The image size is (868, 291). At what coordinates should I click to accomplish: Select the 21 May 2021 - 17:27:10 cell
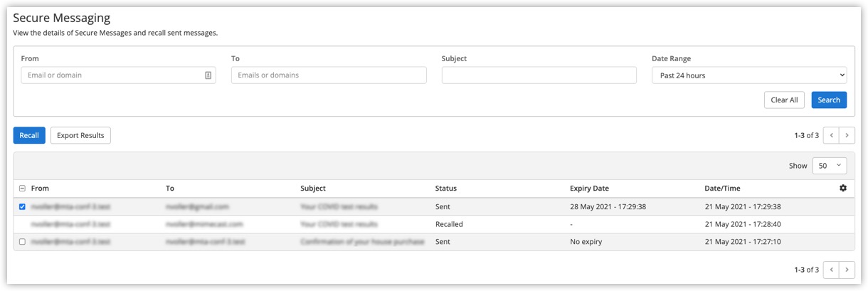click(x=743, y=242)
